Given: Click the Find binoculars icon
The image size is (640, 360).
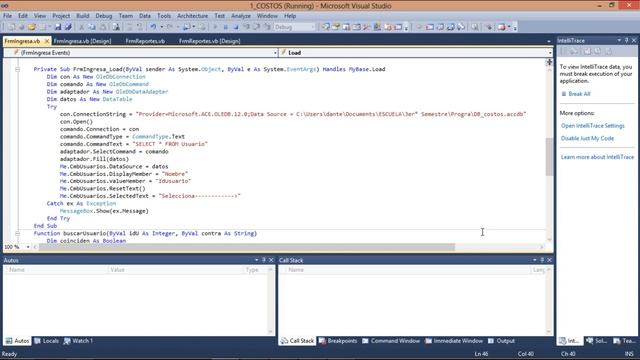Looking at the screenshot, I should [116, 27].
